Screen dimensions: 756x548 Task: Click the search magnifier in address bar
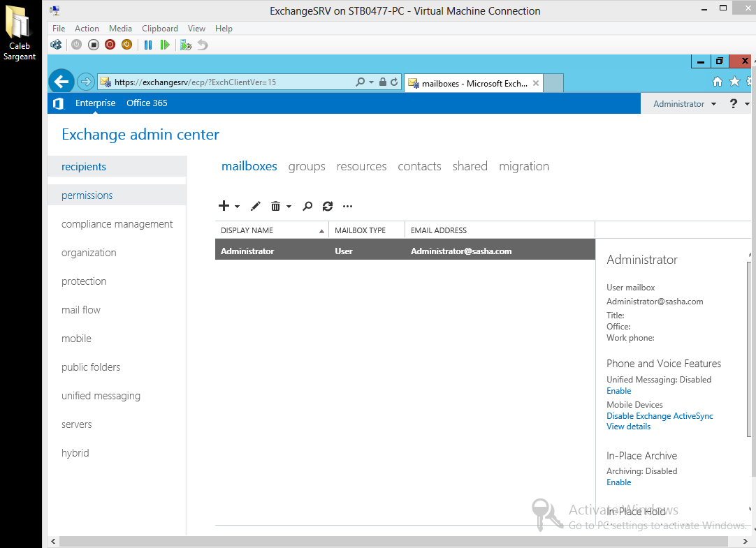tap(360, 82)
